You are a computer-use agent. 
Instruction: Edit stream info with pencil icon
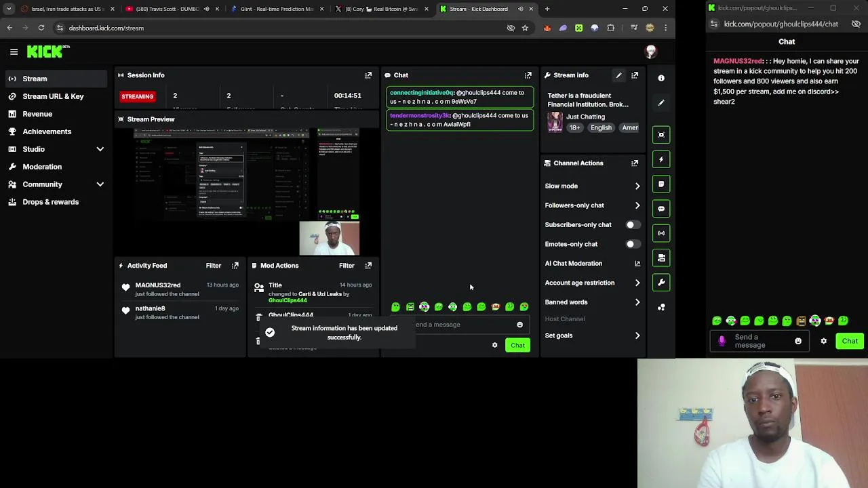coord(618,75)
